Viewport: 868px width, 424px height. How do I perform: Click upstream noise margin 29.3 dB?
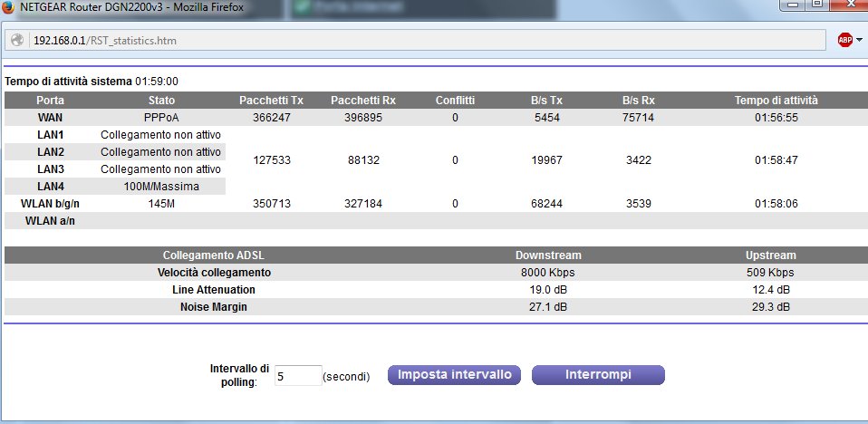coord(770,306)
